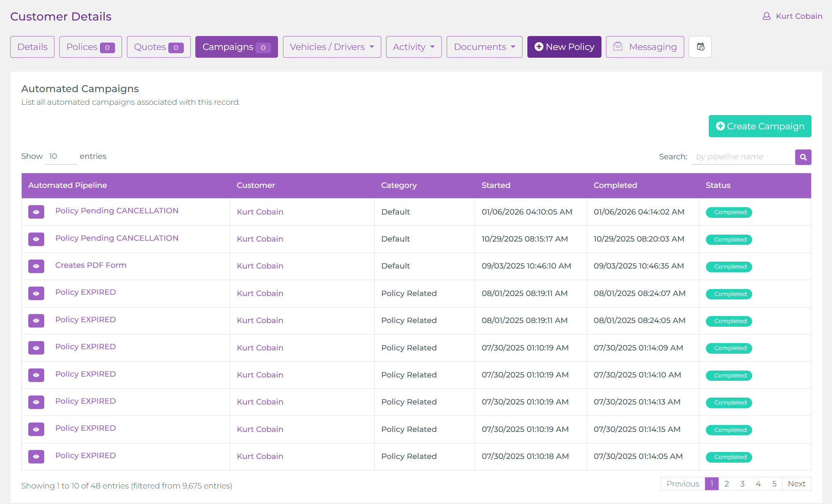Click the user profile icon beside Kurt Cobain
Viewport: 832px width, 504px height.
click(766, 16)
